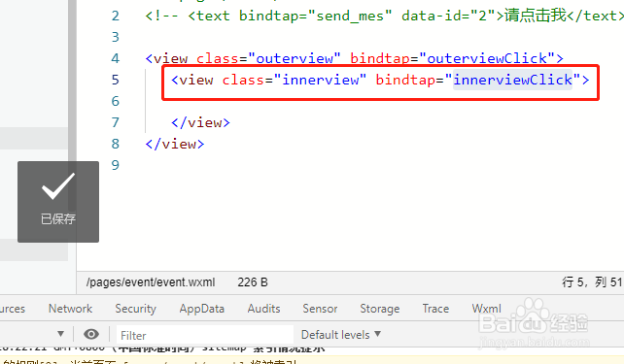Open the Trace tab
624x364 pixels.
(x=435, y=309)
